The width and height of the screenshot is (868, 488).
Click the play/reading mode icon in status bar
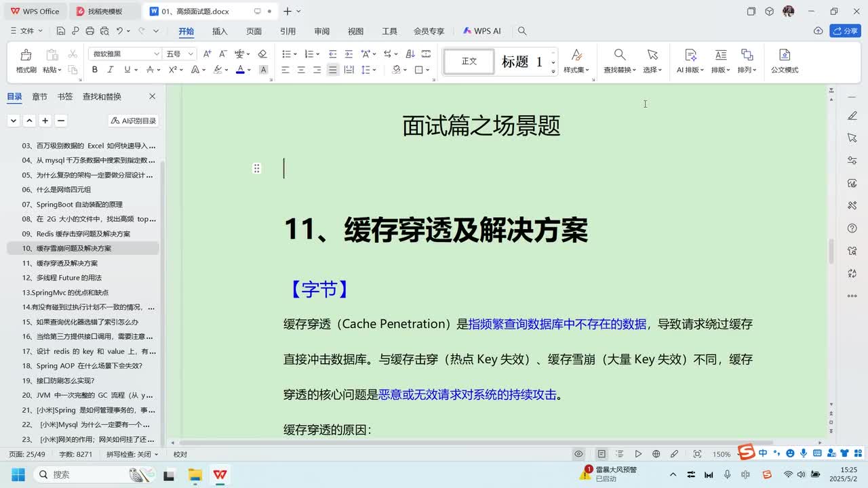pos(638,454)
